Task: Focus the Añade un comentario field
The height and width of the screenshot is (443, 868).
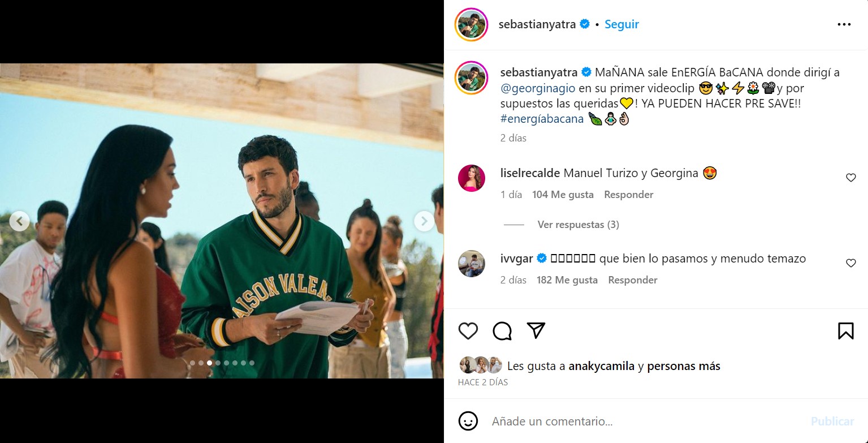Action: coord(645,422)
